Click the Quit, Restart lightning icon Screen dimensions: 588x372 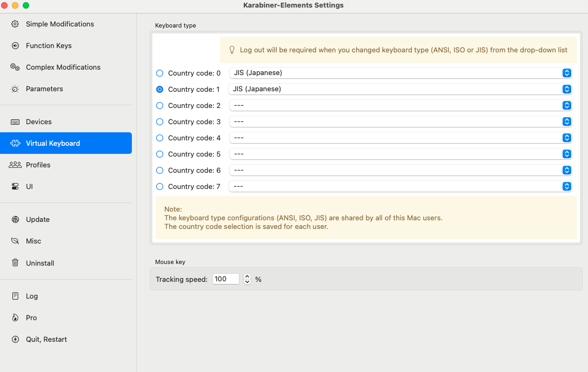coord(15,340)
